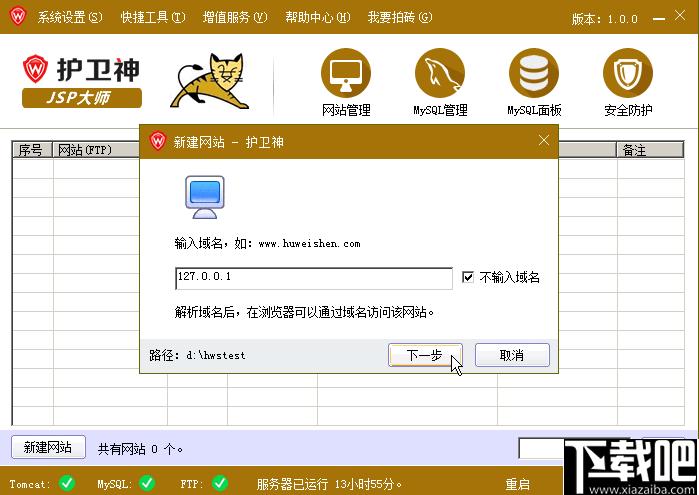This screenshot has width=699, height=495.
Task: Click the 取消 button
Action: tap(512, 355)
